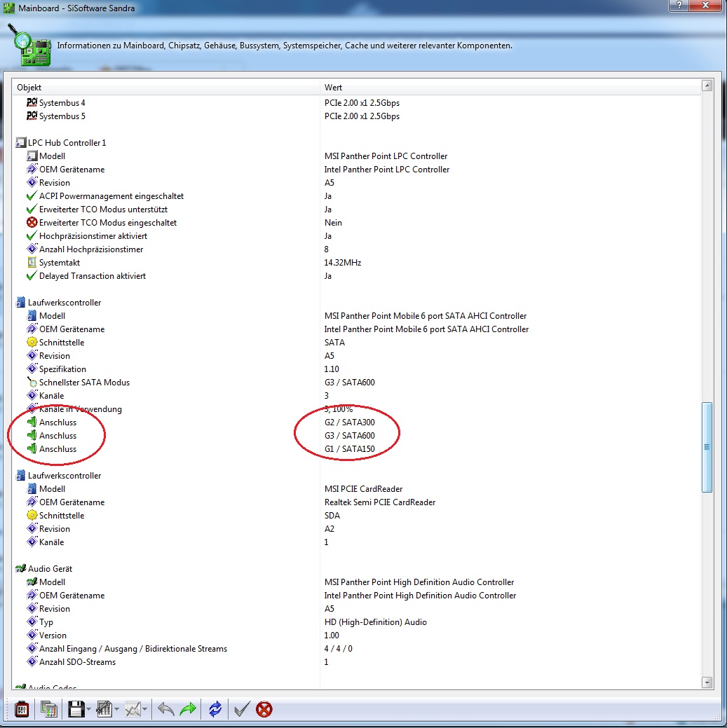This screenshot has height=728, width=727.
Task: Click the copy report pages toolbar icon
Action: (49, 709)
